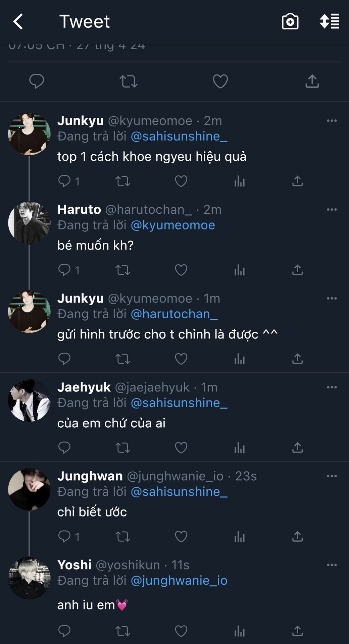Like Yoshi's "anh iu em" reply

[181, 631]
